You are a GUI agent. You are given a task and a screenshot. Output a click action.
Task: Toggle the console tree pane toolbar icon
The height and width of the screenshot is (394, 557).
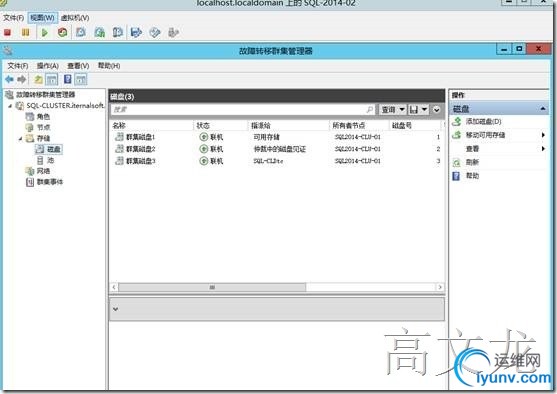click(52, 80)
